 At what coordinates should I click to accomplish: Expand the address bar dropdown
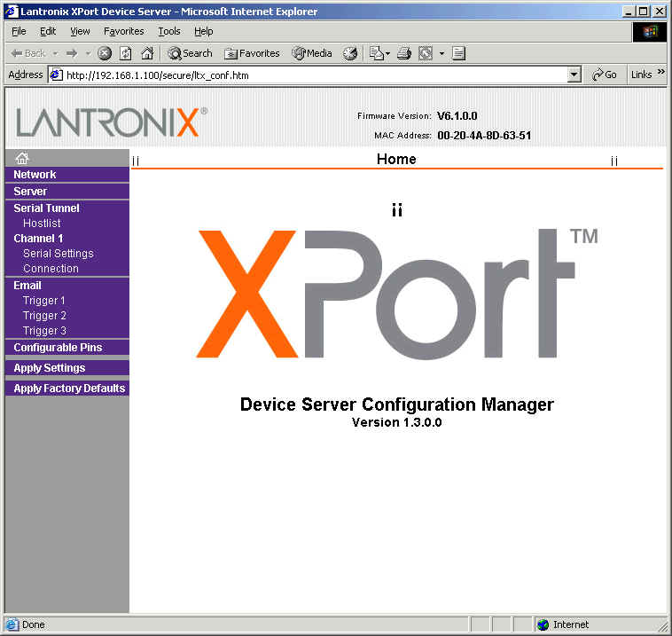tap(574, 75)
